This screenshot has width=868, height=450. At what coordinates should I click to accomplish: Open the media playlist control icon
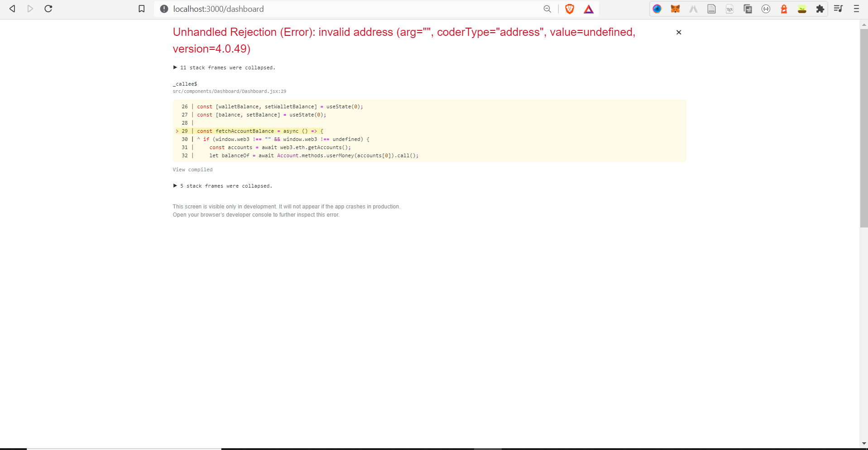pos(838,9)
